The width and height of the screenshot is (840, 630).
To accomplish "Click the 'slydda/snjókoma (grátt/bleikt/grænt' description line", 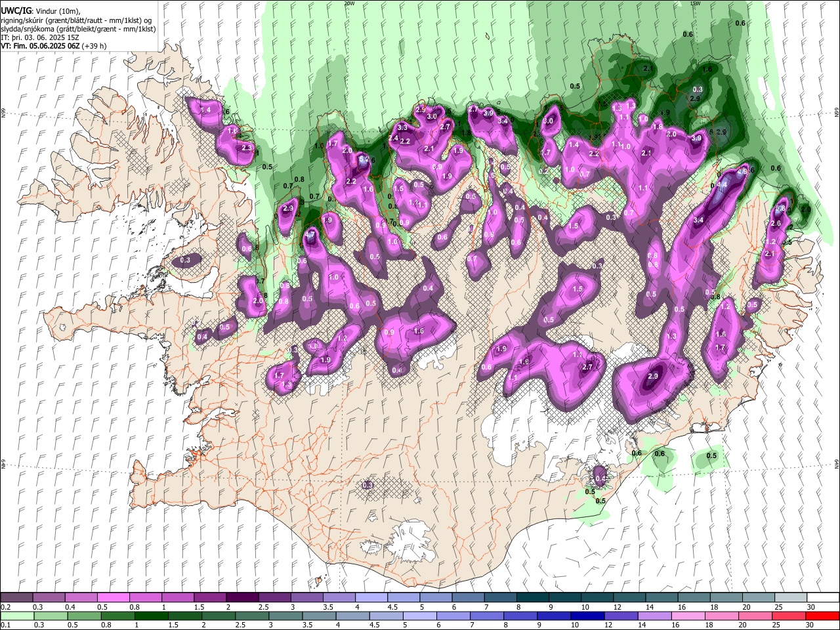I will 78,29.
